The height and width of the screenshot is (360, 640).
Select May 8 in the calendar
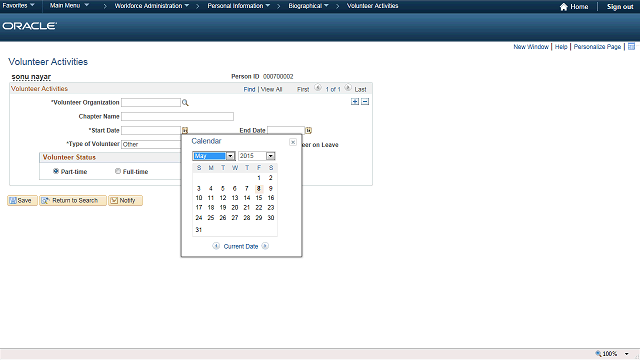259,189
